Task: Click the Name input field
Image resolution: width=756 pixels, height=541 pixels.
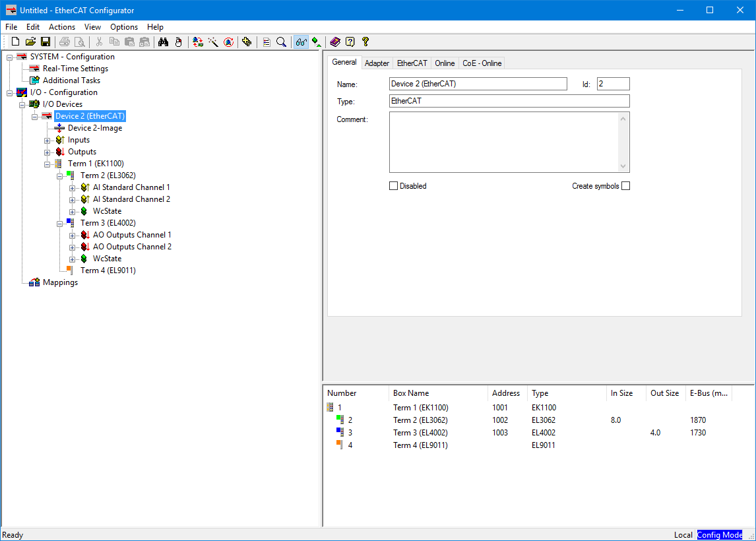Action: point(478,84)
